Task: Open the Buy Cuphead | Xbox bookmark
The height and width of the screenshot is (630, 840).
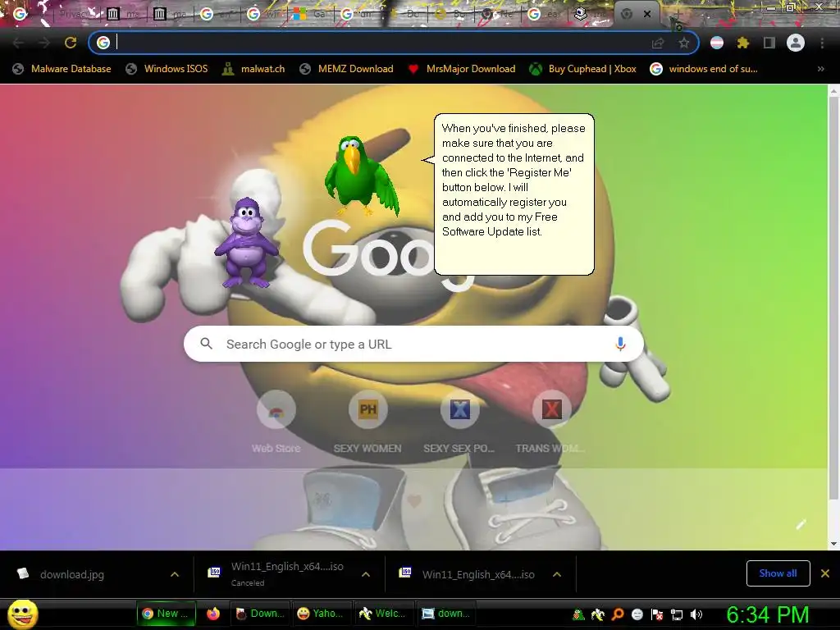Action: [x=583, y=69]
